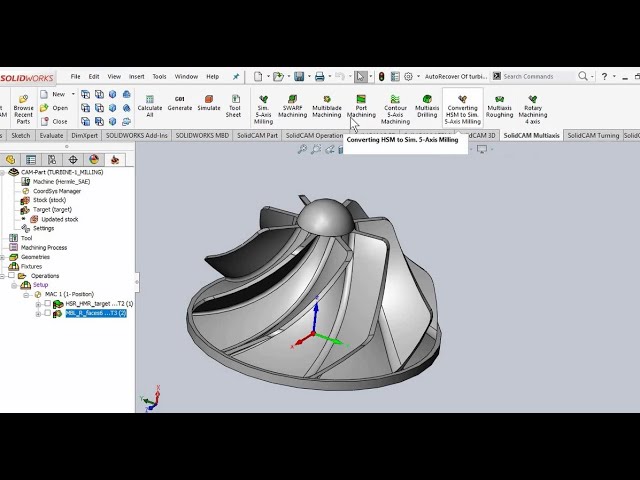Click the Rebuild traffic light icon
This screenshot has width=640, height=480.
pyautogui.click(x=382, y=76)
